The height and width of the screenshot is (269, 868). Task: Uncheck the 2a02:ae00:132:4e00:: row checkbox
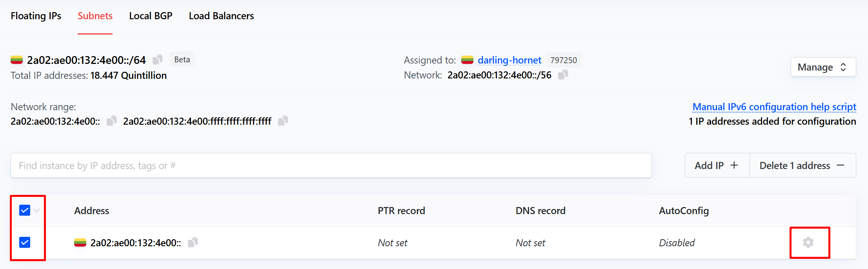tap(25, 242)
